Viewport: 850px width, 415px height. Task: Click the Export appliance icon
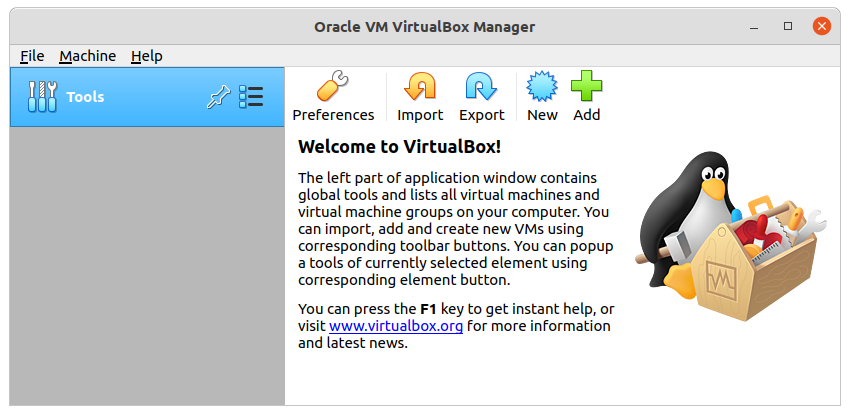click(481, 87)
